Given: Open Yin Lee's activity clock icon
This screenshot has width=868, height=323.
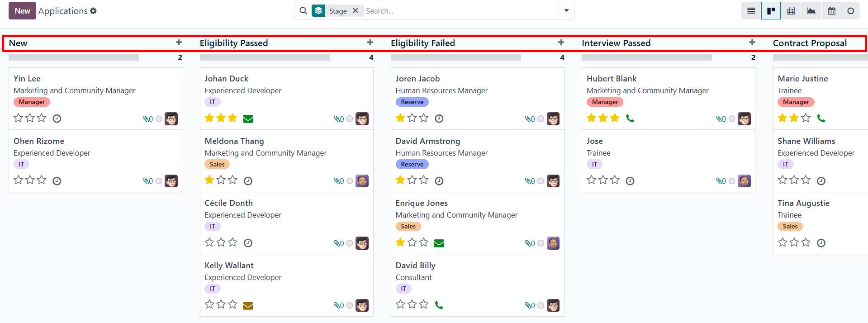Looking at the screenshot, I should tap(57, 119).
